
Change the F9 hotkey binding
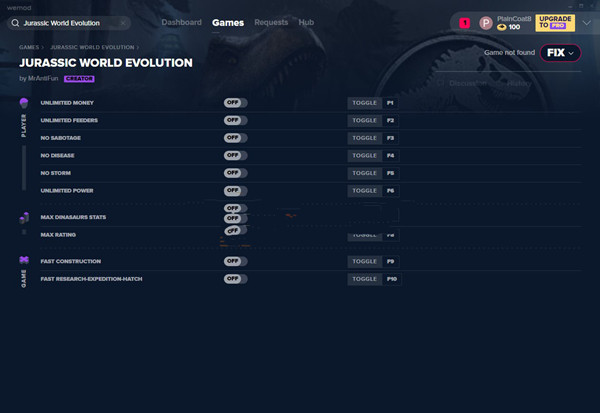390,261
